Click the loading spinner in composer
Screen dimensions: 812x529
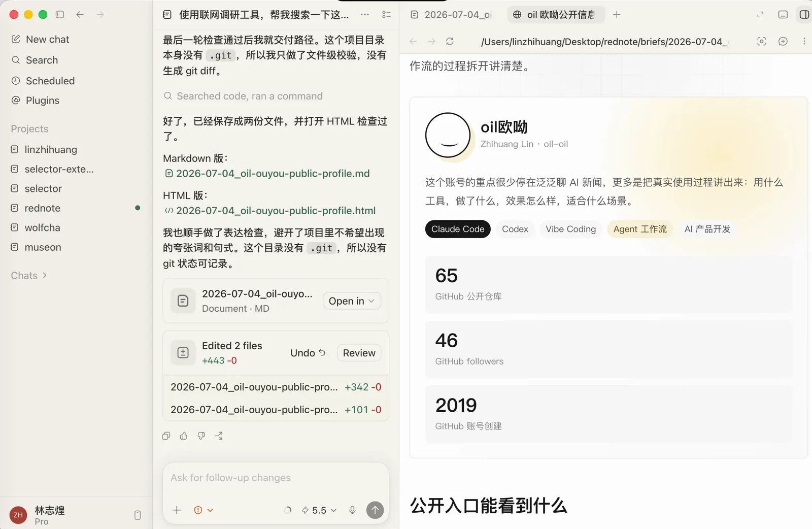click(x=288, y=510)
